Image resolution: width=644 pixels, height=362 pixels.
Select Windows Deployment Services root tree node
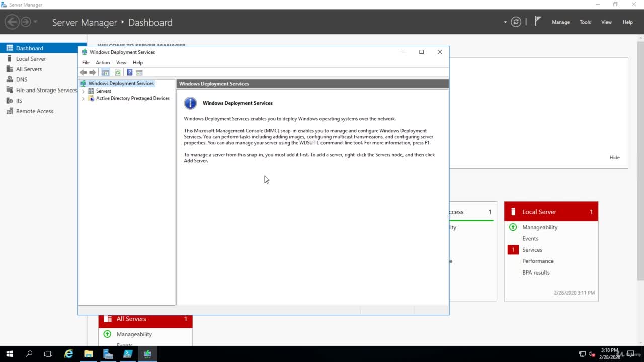[121, 83]
